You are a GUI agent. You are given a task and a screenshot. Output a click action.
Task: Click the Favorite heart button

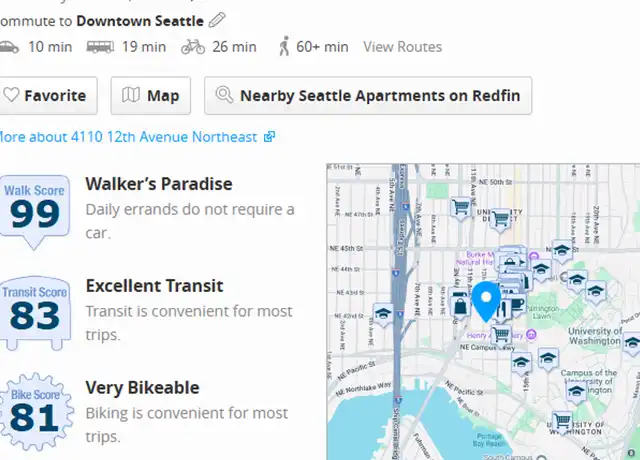pyautogui.click(x=48, y=96)
